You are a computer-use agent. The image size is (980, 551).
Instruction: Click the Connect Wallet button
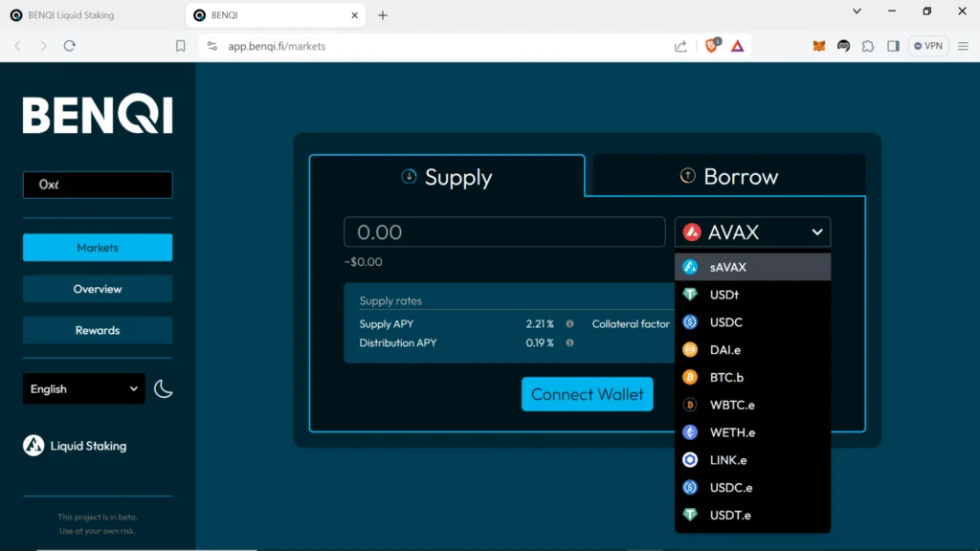click(587, 394)
